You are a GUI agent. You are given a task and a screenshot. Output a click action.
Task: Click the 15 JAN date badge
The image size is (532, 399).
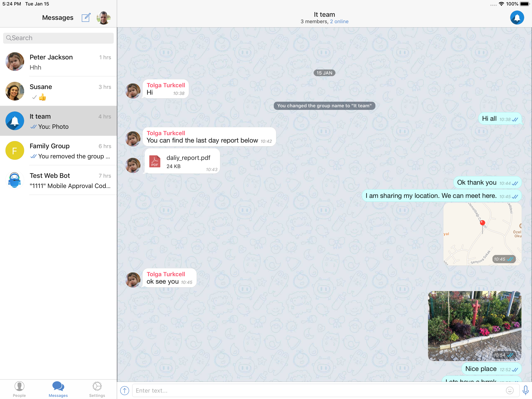point(324,73)
